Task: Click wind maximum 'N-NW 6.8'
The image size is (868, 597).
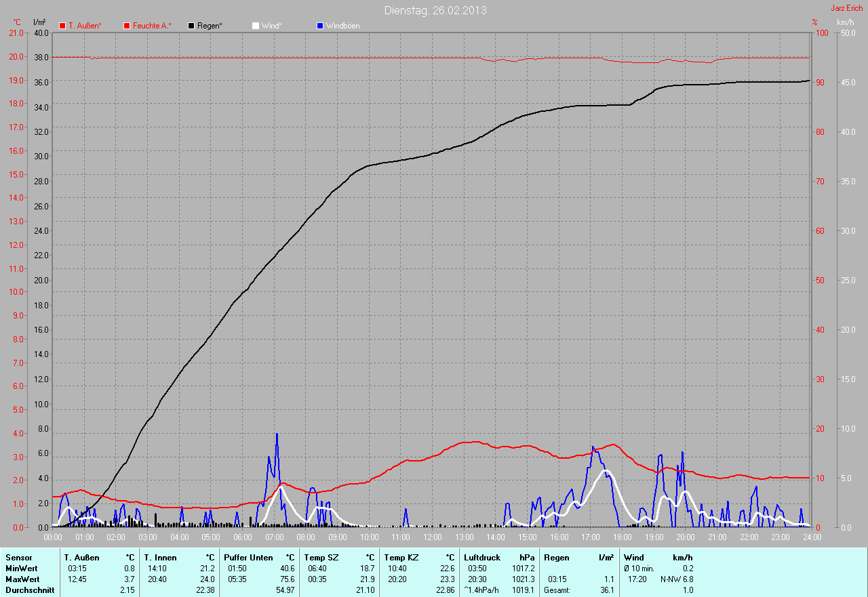Action: pos(677,579)
